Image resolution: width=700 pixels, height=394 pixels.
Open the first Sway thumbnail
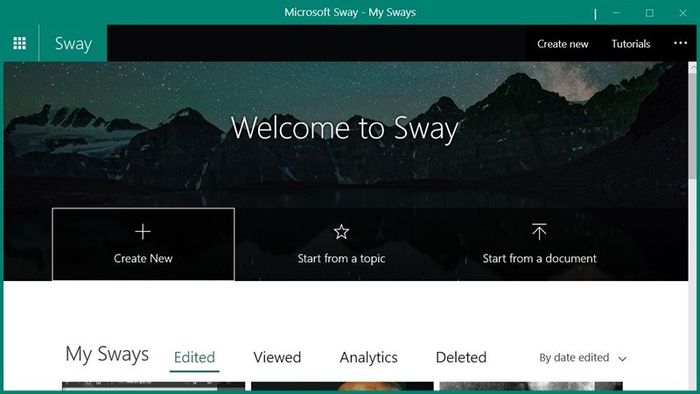(154, 386)
